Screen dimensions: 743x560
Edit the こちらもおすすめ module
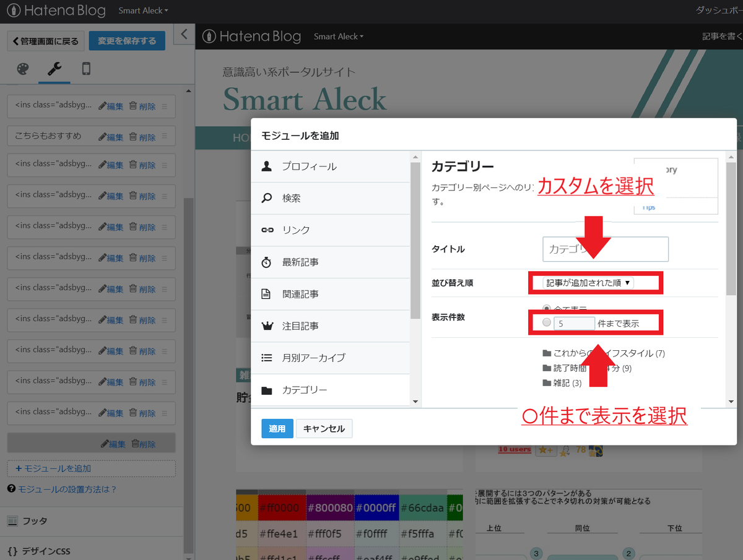tap(111, 137)
